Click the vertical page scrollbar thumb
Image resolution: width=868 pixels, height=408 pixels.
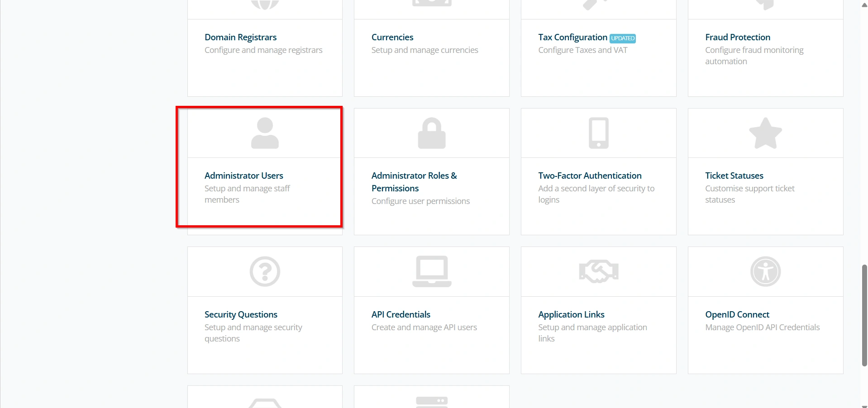click(x=864, y=315)
